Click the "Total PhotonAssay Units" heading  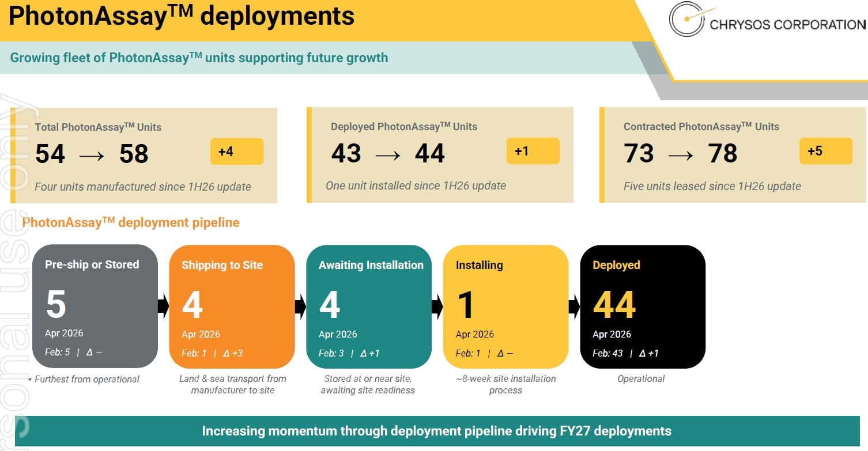(x=98, y=127)
